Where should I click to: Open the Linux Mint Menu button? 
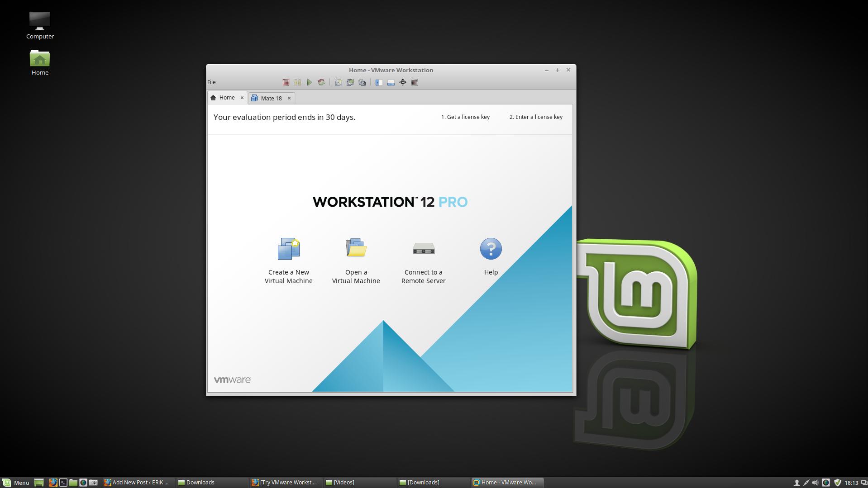pyautogui.click(x=15, y=483)
